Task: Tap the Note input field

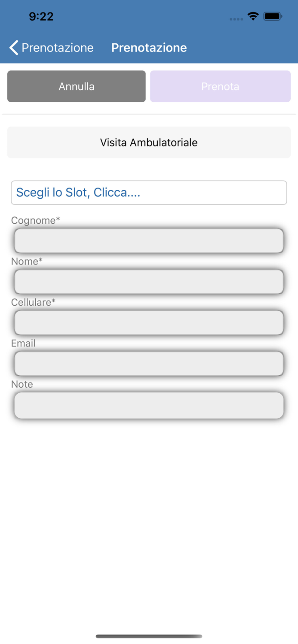Action: pos(149,405)
